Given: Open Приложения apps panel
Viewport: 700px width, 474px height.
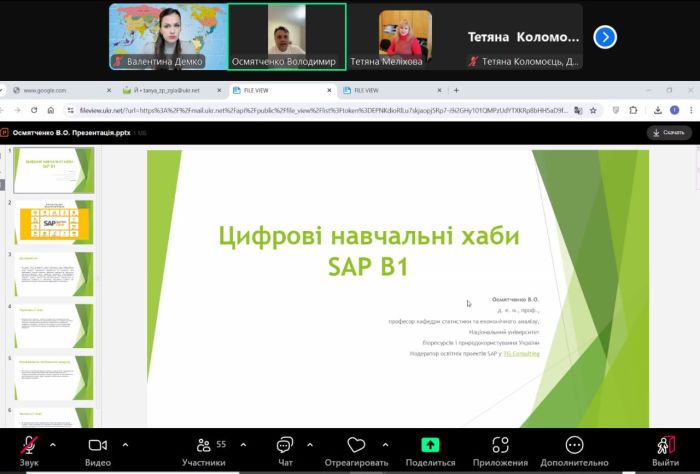Looking at the screenshot, I should coord(500,451).
